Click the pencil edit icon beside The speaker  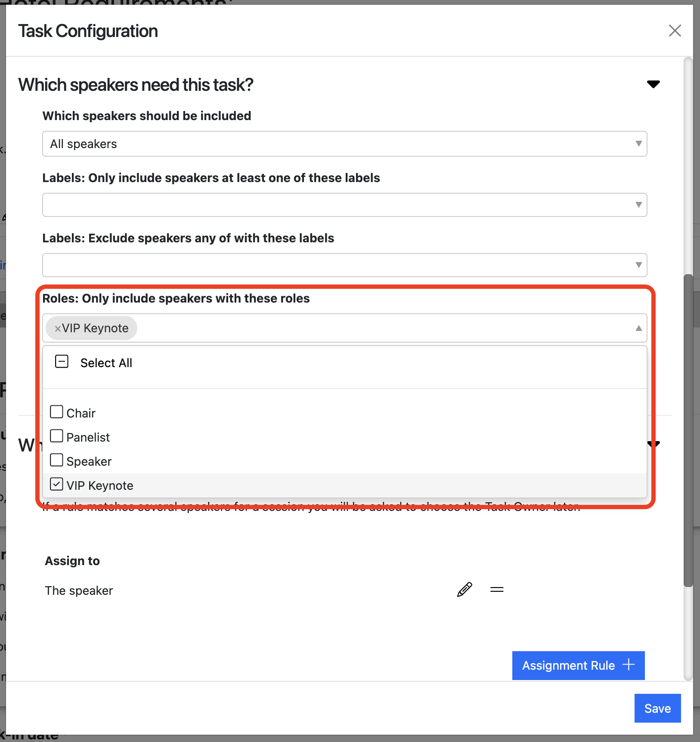pos(465,589)
